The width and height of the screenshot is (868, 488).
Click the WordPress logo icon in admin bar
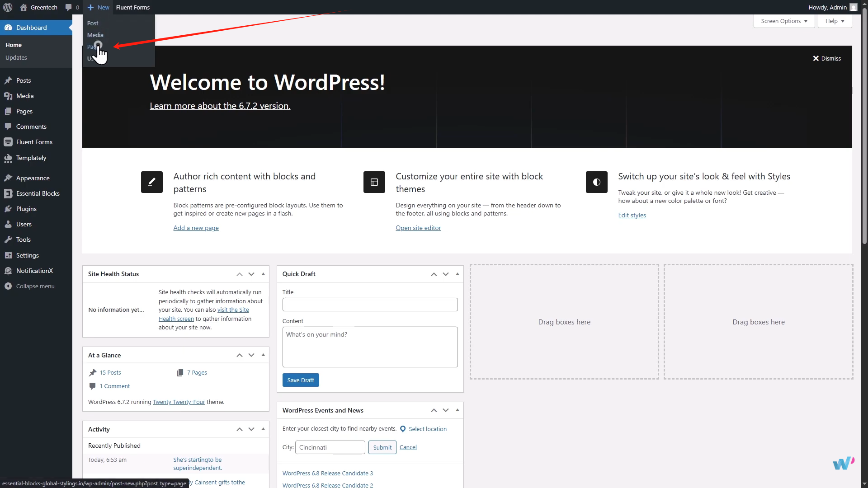tap(8, 7)
